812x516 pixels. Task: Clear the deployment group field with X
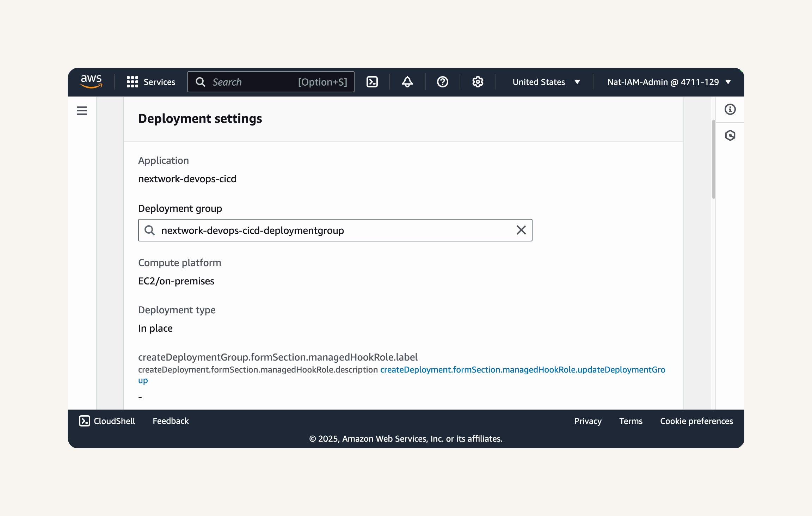tap(521, 230)
